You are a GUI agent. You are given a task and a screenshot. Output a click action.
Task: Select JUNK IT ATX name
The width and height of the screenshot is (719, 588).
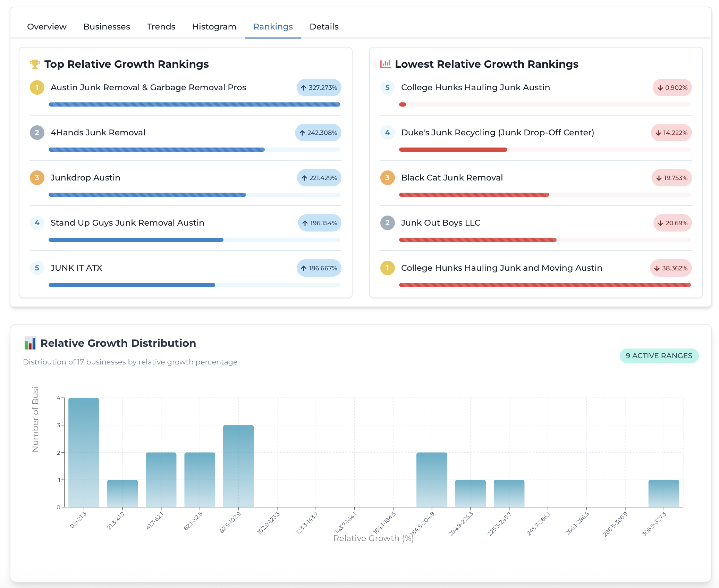[76, 268]
